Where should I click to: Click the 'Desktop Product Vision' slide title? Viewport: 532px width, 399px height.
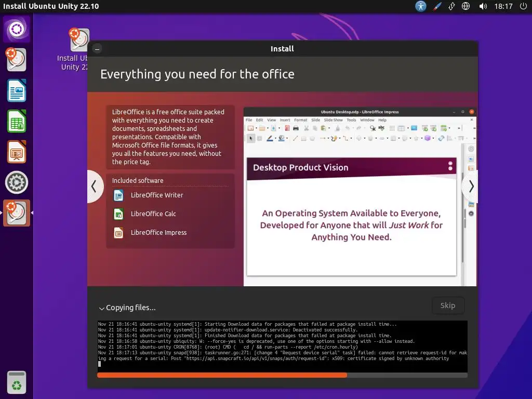click(301, 167)
